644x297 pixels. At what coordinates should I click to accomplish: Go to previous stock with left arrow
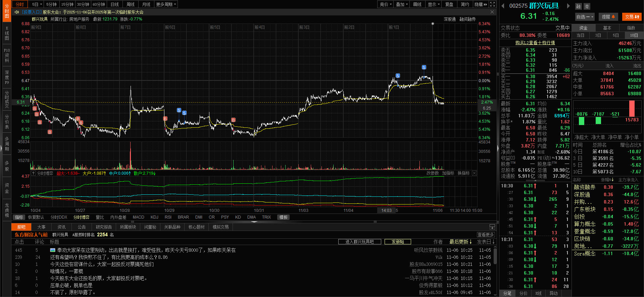[x=503, y=6]
